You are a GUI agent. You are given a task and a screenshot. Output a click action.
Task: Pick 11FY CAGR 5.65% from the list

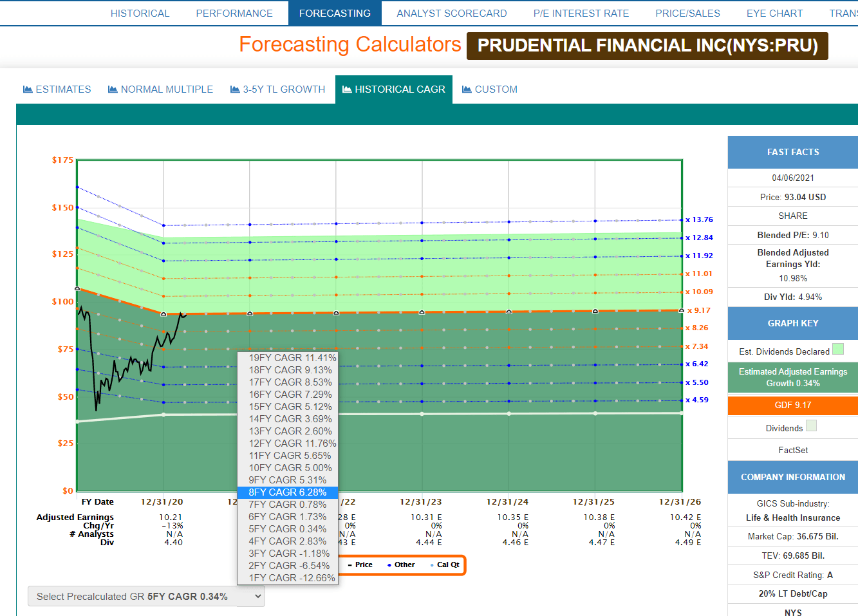click(288, 456)
